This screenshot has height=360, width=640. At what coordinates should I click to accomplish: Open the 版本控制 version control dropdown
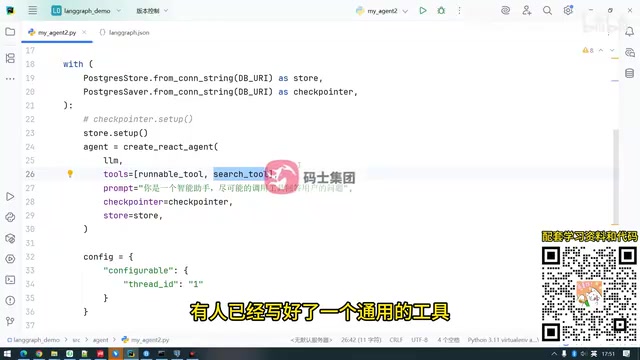[x=152, y=11]
